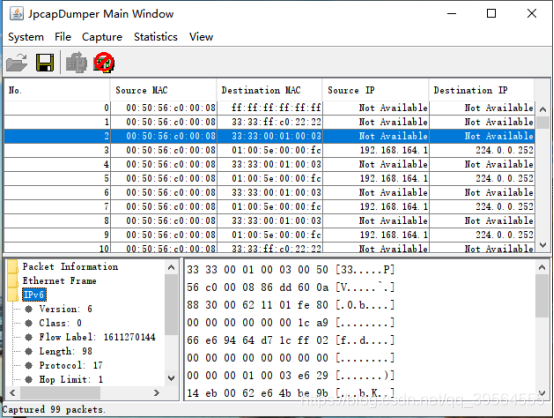This screenshot has width=554, height=418.
Task: Click hex line starting 33 33 00 01
Action: 290,270
